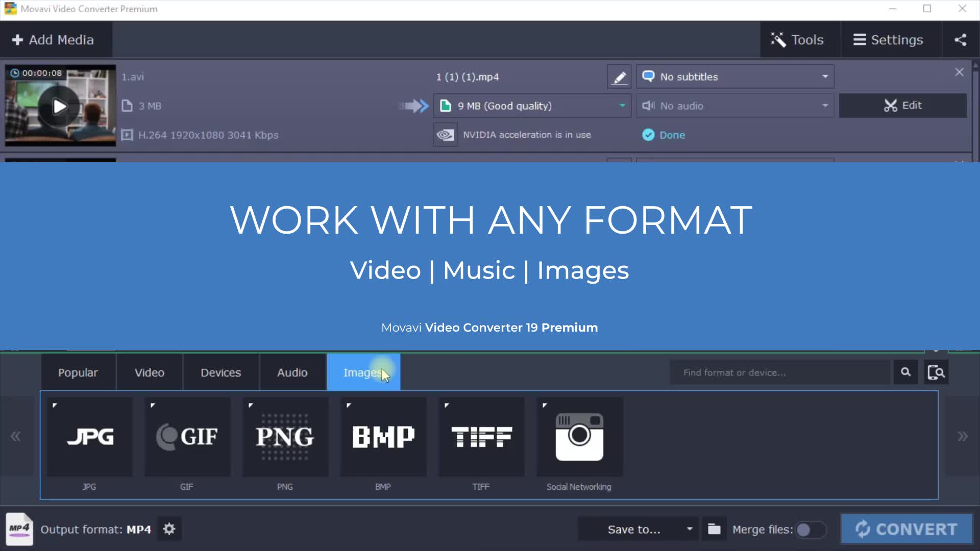Screen dimensions: 980x551
Task: Choose the BMP output format
Action: click(x=383, y=437)
